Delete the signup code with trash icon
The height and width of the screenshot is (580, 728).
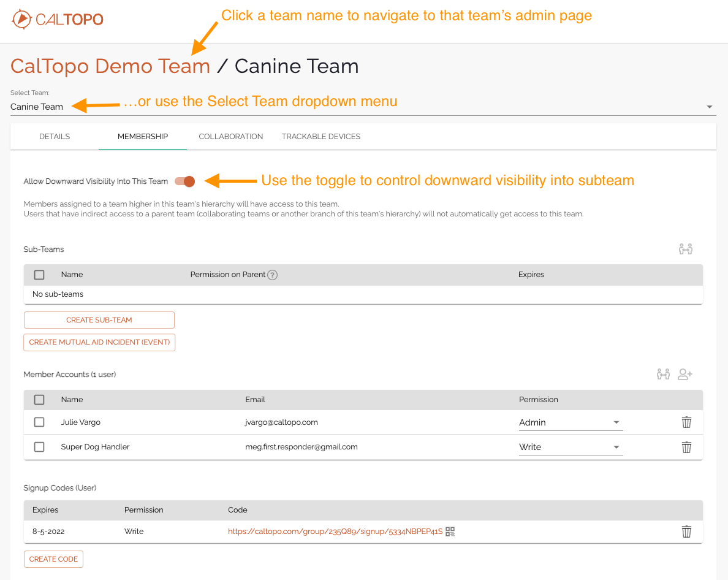686,532
